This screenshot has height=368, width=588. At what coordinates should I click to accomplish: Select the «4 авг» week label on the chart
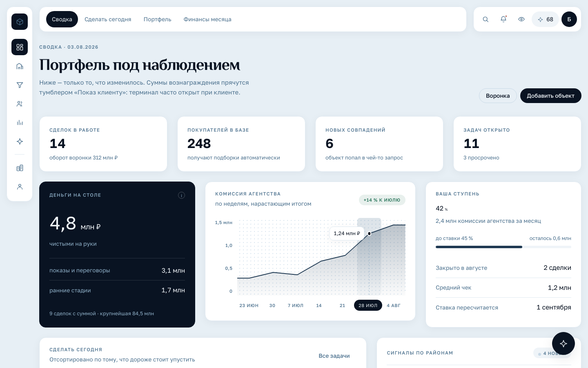coord(394,305)
